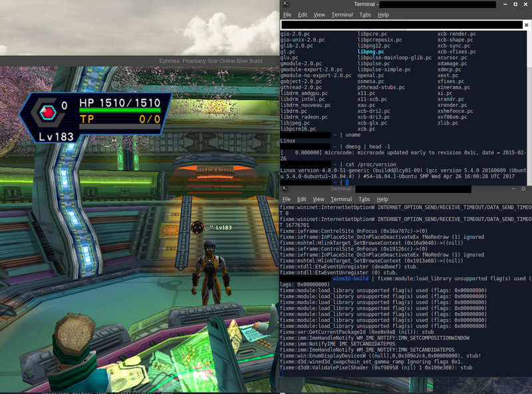Screen dimensions: 532x394
Task: Maximize the upper terminal window
Action: pos(515,4)
